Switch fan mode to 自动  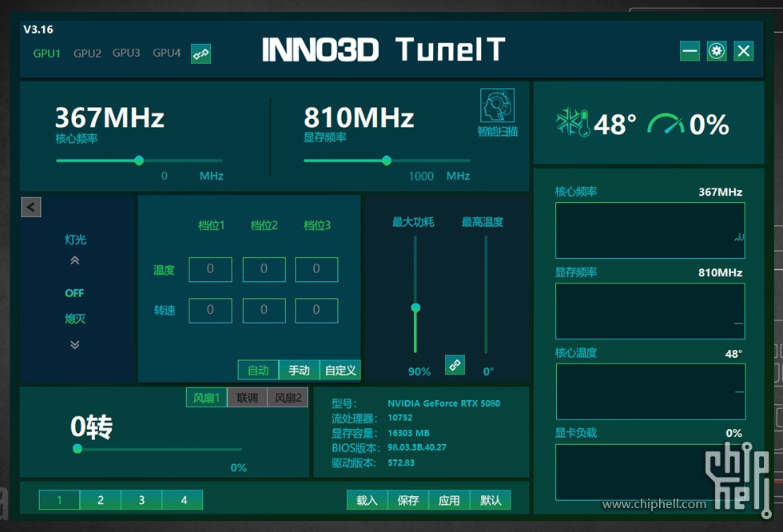tap(258, 371)
